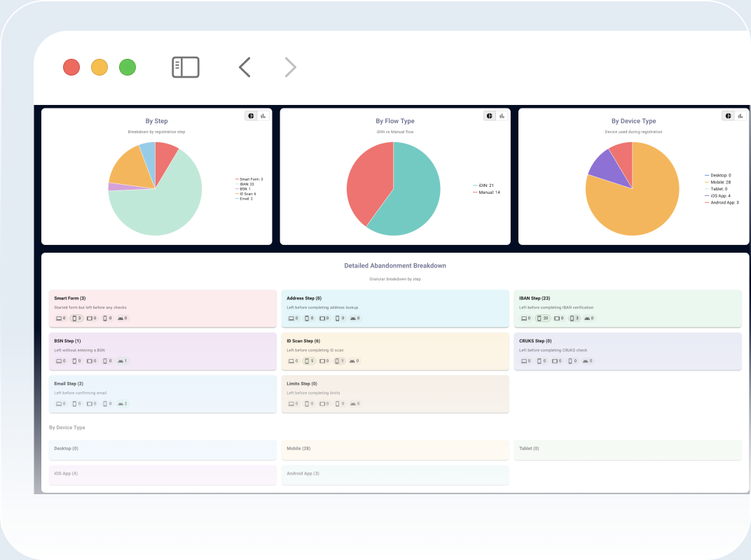Viewport: 751px width, 560px height.
Task: Click the Android chip showing 2 in Email Step
Action: click(x=122, y=403)
